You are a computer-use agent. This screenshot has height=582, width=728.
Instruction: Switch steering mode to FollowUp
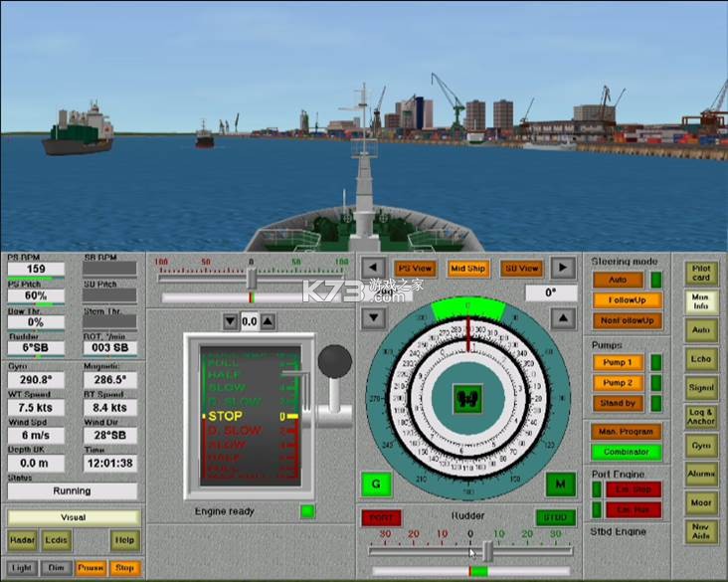(x=628, y=300)
